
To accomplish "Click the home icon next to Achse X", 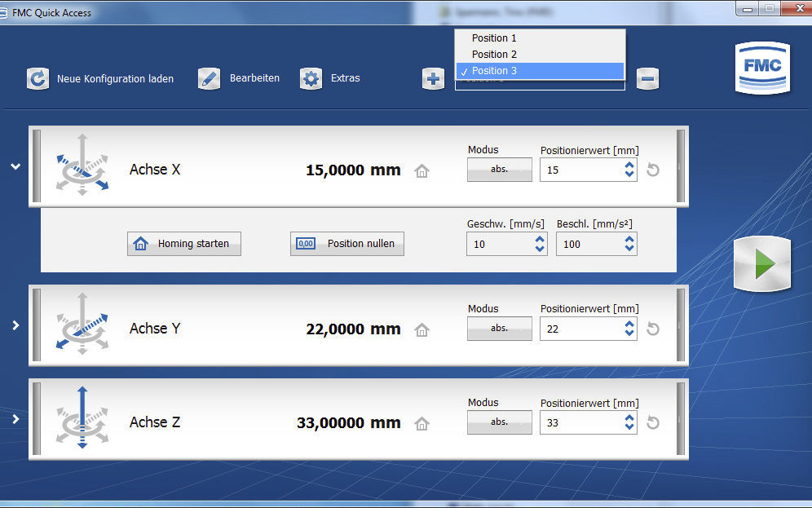I will pyautogui.click(x=421, y=171).
